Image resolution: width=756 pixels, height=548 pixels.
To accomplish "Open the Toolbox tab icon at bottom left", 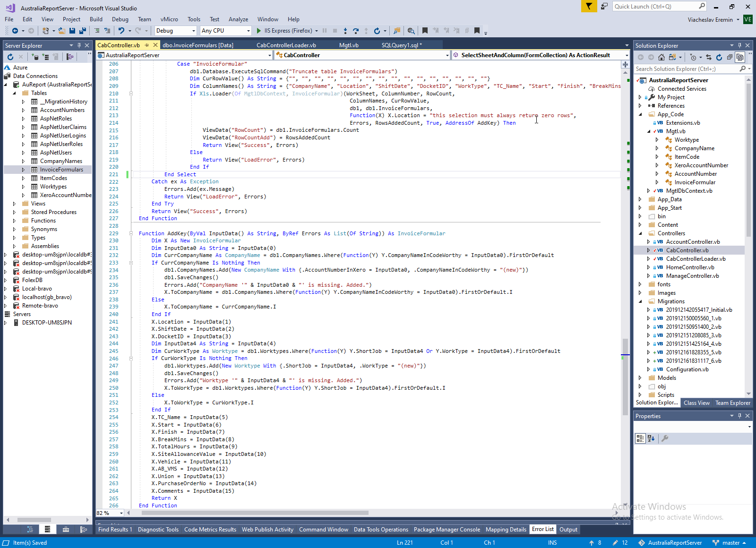I will [x=66, y=530].
